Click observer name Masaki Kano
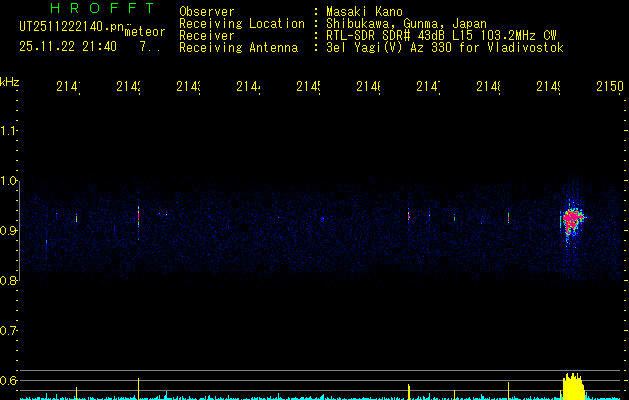 364,12
